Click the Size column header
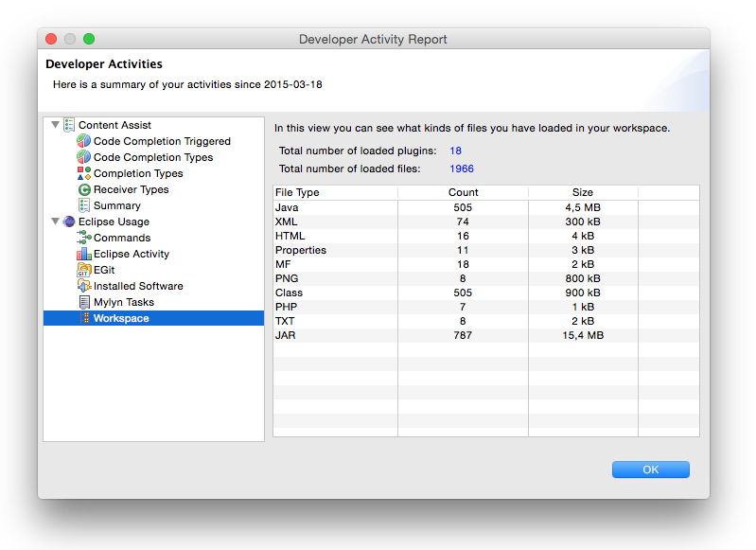This screenshot has height=550, width=756. tap(582, 192)
